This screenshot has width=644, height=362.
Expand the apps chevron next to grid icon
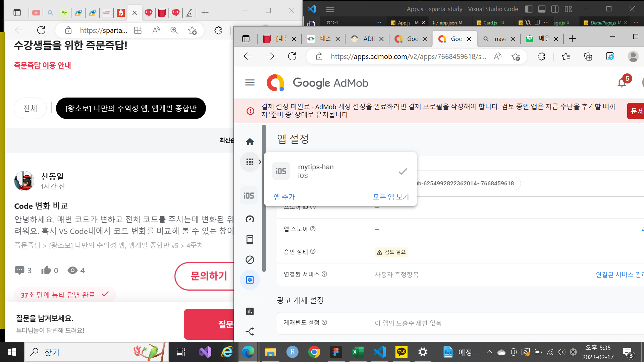tap(260, 162)
